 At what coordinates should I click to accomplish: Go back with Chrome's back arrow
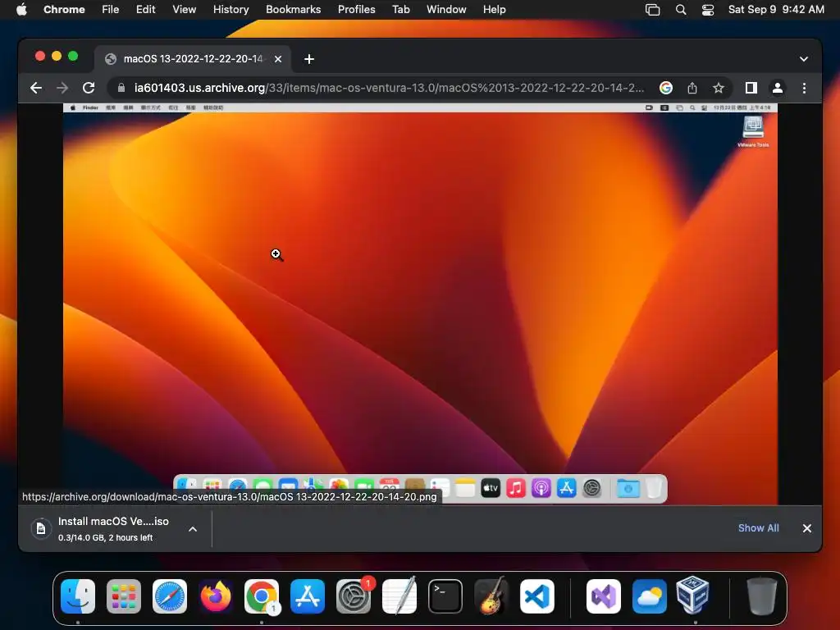pyautogui.click(x=36, y=88)
